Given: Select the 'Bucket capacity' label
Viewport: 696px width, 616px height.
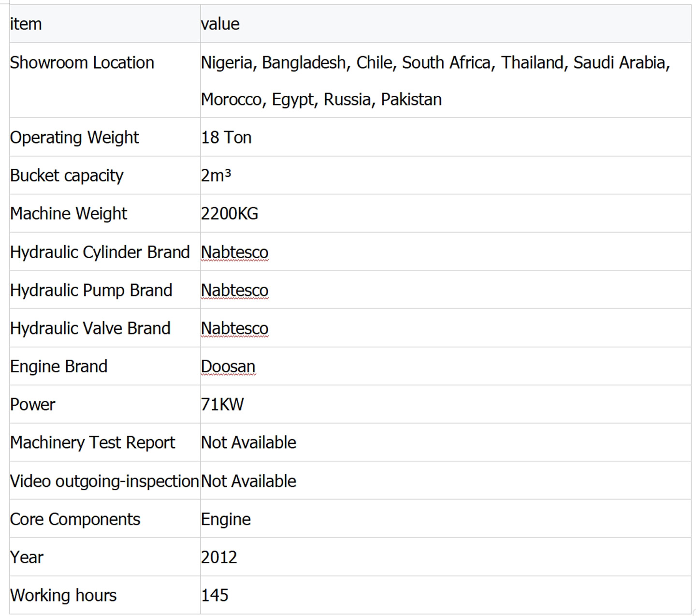Looking at the screenshot, I should tap(67, 176).
